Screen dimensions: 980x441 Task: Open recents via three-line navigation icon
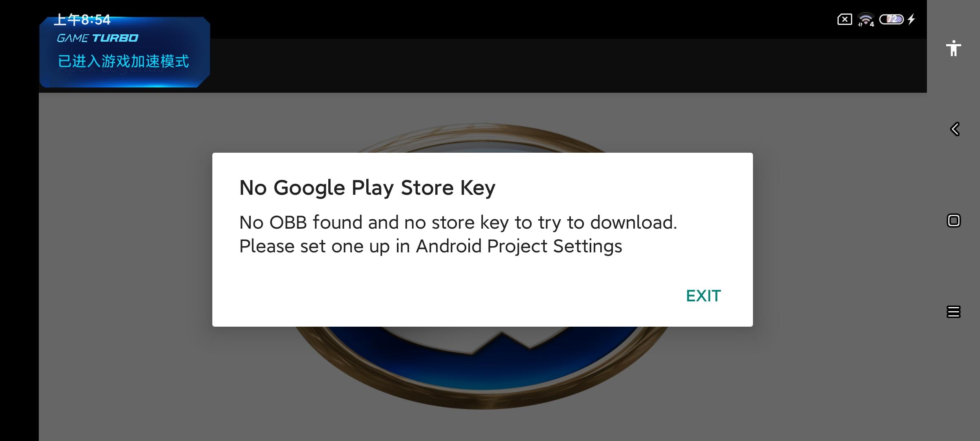tap(953, 312)
